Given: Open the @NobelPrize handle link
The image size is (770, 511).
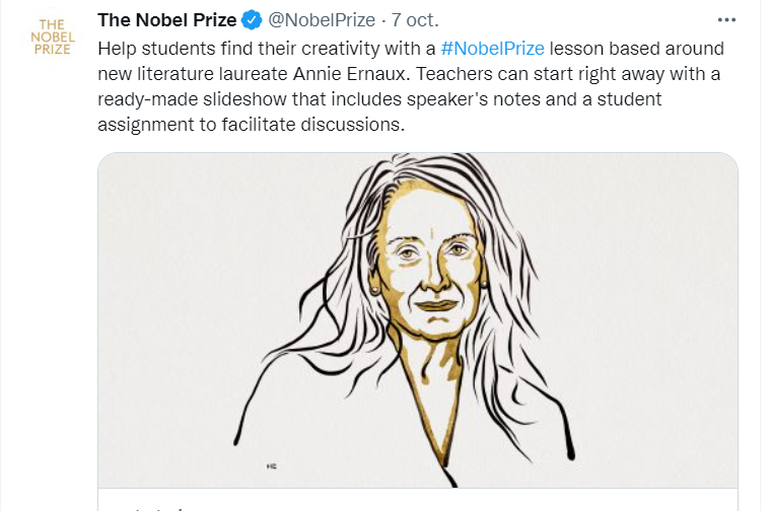Looking at the screenshot, I should 322,20.
